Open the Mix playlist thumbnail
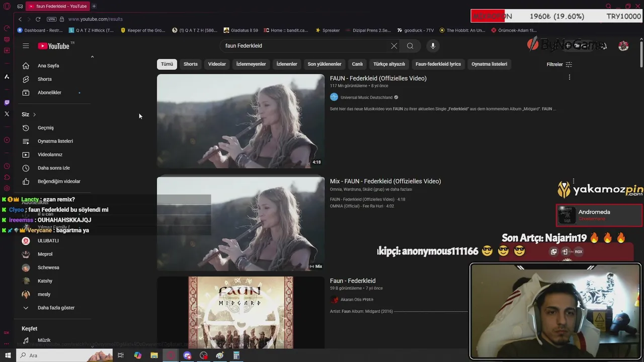 point(240,224)
